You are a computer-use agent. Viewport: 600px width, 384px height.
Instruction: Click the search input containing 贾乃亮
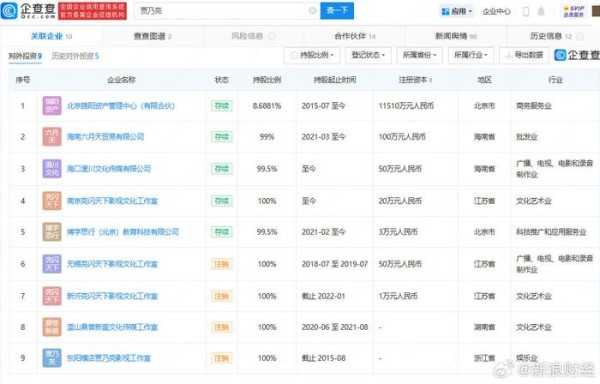click(x=222, y=11)
